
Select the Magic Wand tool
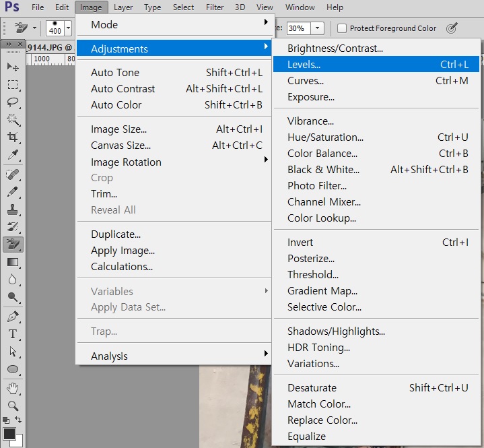coord(13,120)
